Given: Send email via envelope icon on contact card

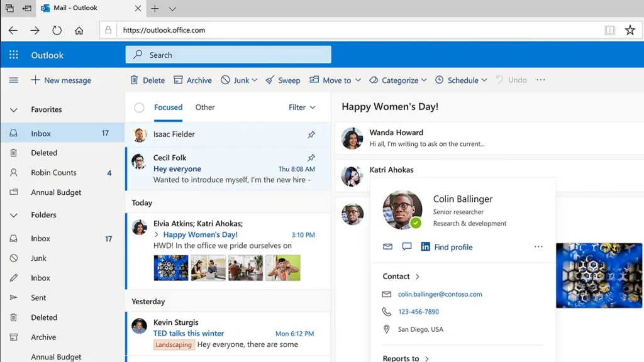Looking at the screenshot, I should coord(387,247).
